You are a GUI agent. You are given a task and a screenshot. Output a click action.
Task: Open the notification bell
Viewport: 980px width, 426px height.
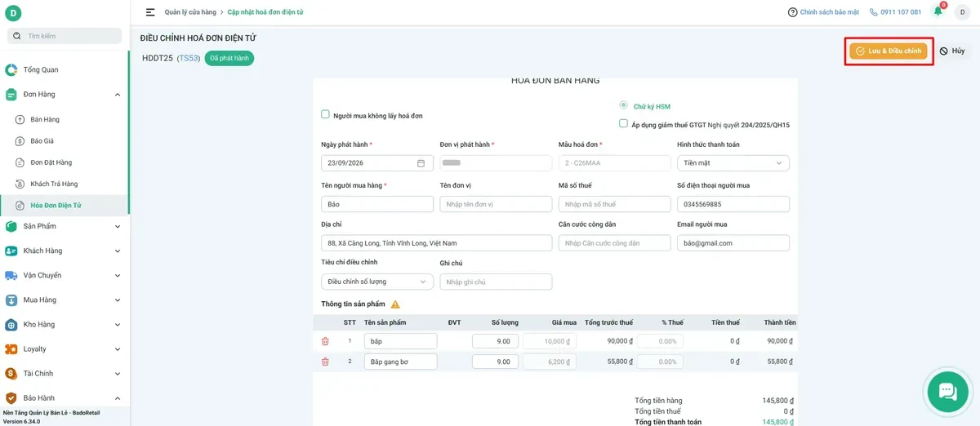point(938,11)
